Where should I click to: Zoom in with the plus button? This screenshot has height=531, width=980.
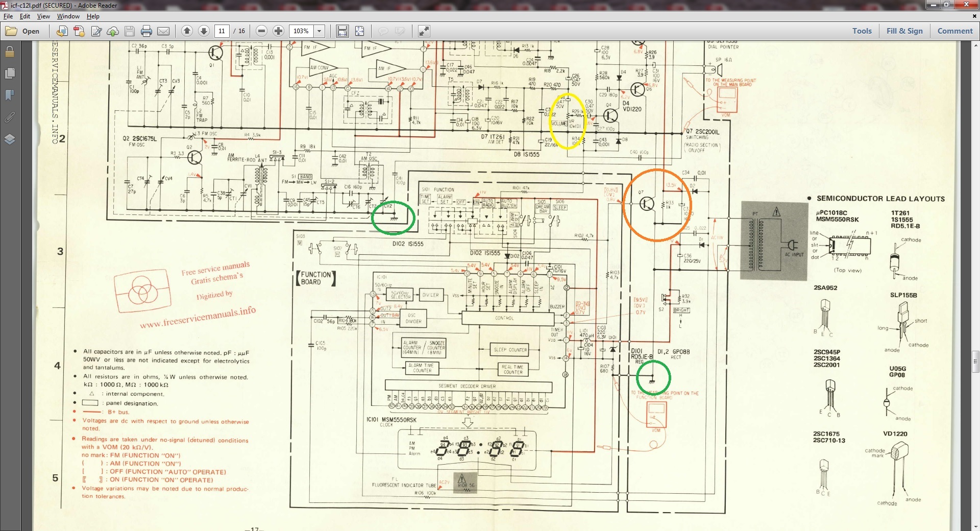(x=278, y=31)
